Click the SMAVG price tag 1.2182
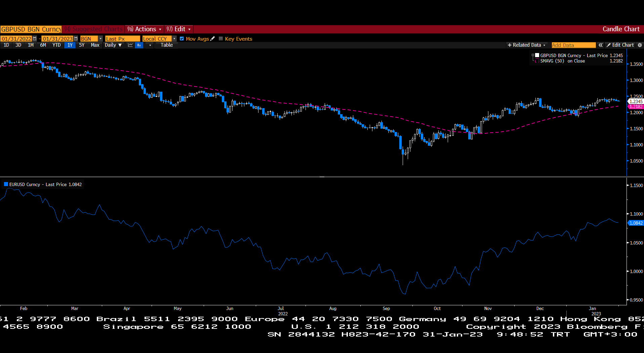The height and width of the screenshot is (353, 644). tap(636, 106)
